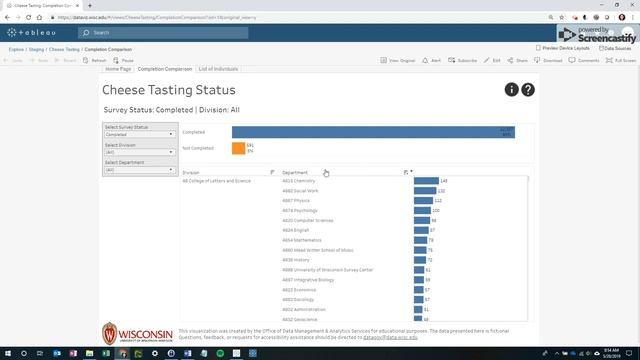This screenshot has width=640, height=360.
Task: Switch to Completion Comparison tab
Action: point(165,69)
